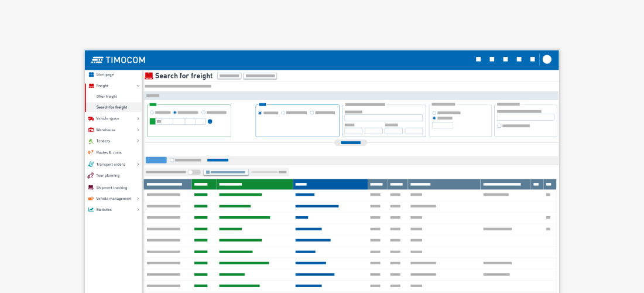
Task: Open the user profile avatar in header
Action: (547, 59)
